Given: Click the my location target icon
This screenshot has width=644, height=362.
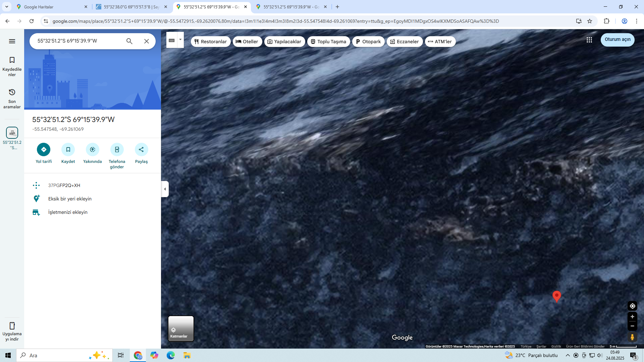Looking at the screenshot, I should (x=632, y=306).
